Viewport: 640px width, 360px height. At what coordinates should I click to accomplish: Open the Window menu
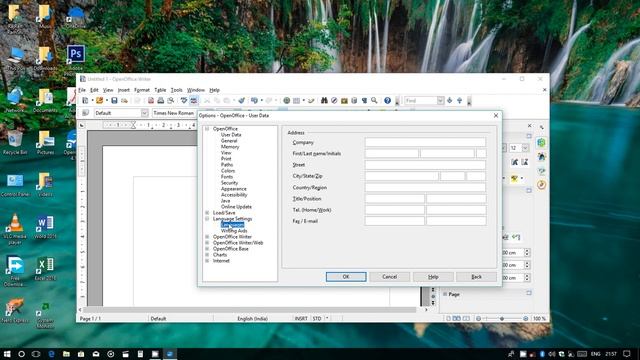196,90
